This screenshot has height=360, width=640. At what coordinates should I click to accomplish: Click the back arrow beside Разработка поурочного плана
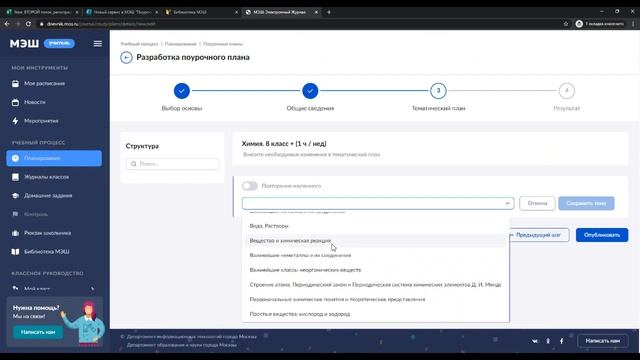click(126, 58)
